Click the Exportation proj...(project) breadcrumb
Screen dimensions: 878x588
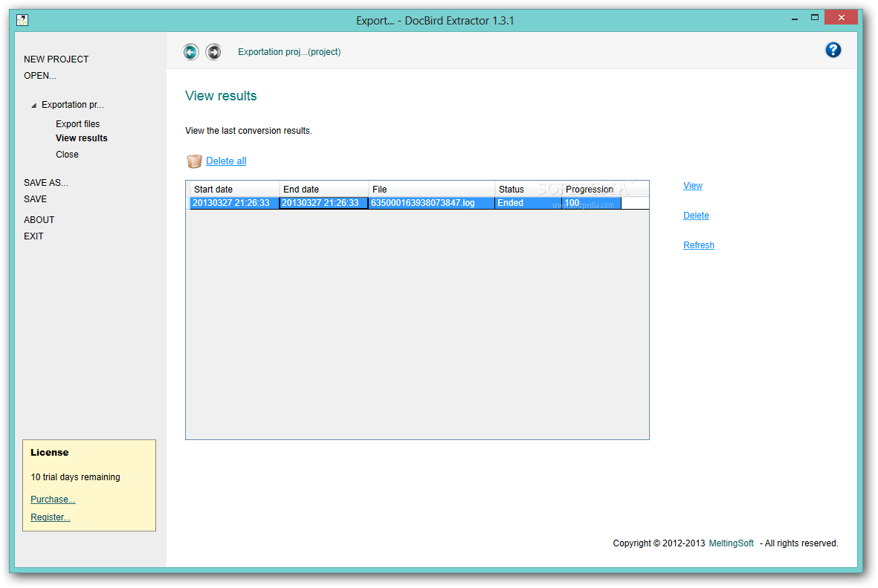click(x=289, y=51)
